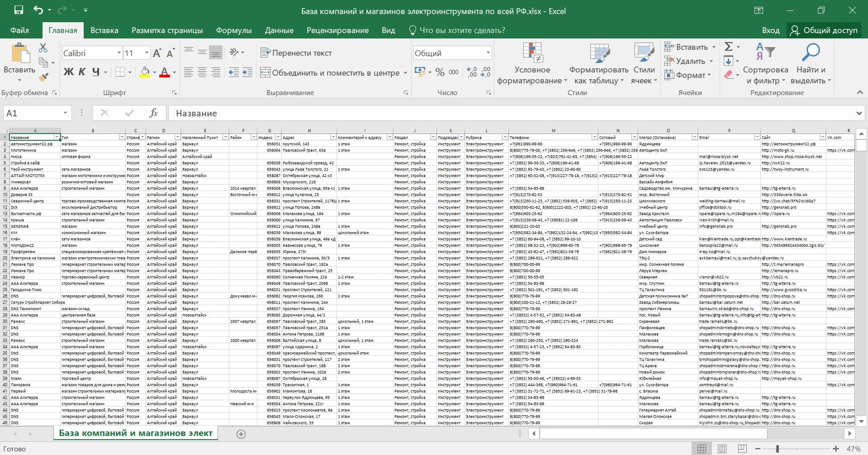The width and height of the screenshot is (868, 455).
Task: Open number format Общий dropdown
Action: coord(488,53)
